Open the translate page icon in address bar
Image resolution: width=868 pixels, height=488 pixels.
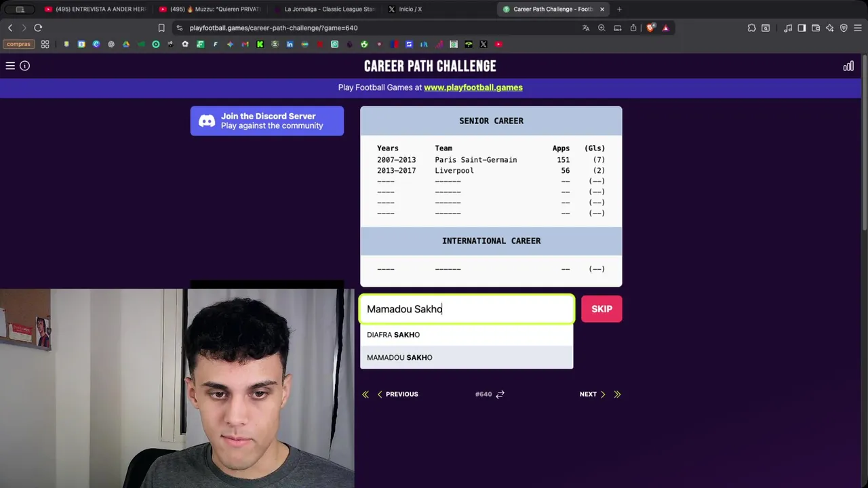click(x=586, y=28)
